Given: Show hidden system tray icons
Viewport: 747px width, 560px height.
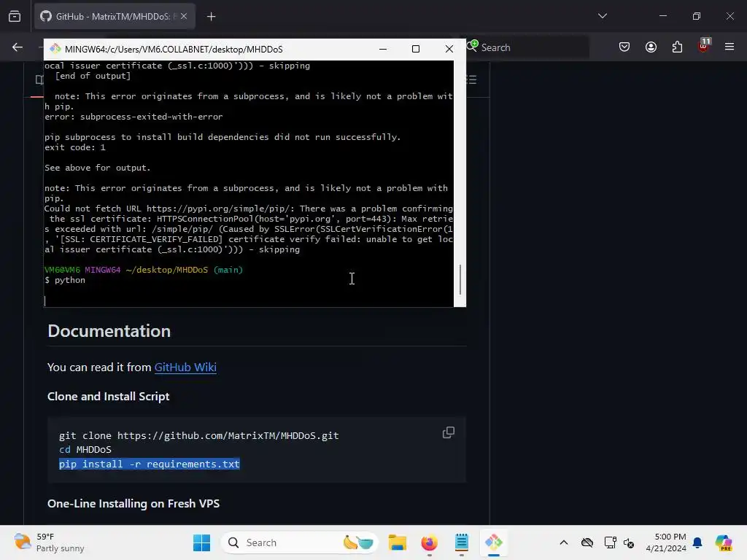Looking at the screenshot, I should (x=564, y=542).
